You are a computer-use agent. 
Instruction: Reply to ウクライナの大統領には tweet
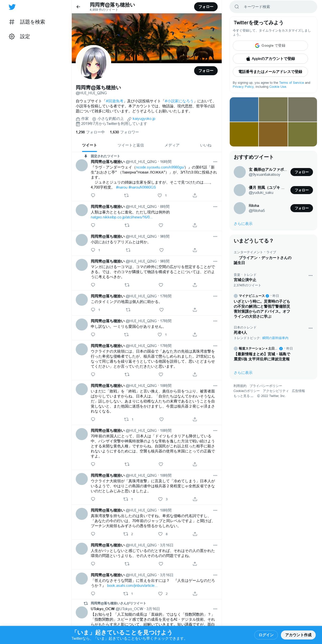pos(93,374)
